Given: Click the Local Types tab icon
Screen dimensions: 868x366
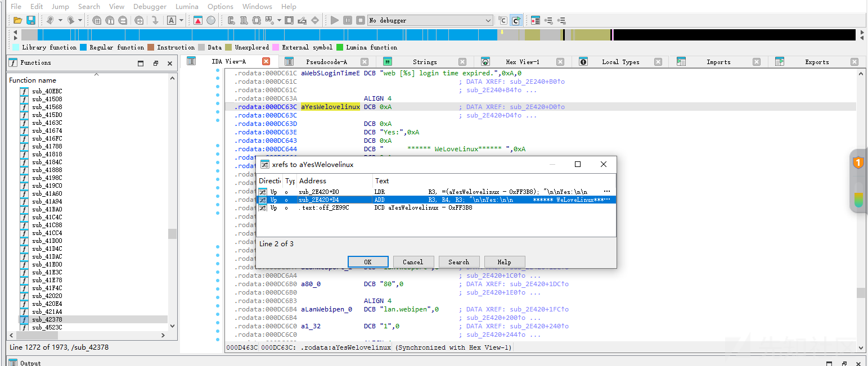Looking at the screenshot, I should point(583,62).
